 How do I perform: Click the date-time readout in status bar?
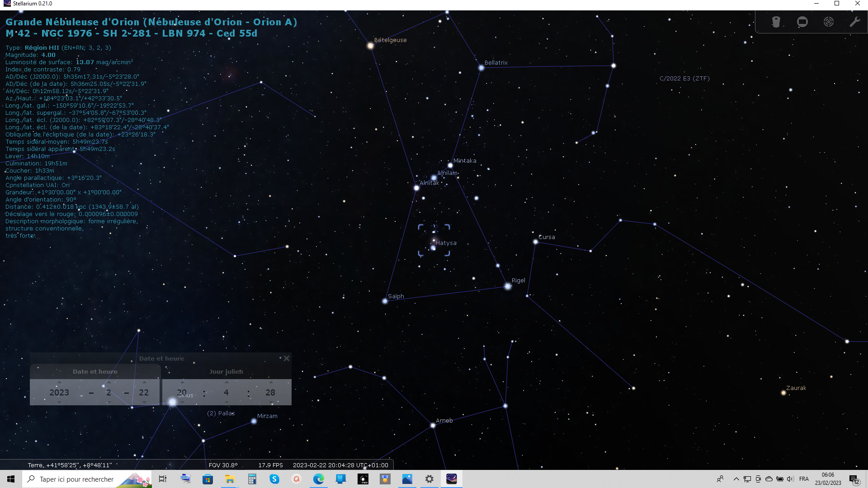(x=340, y=465)
